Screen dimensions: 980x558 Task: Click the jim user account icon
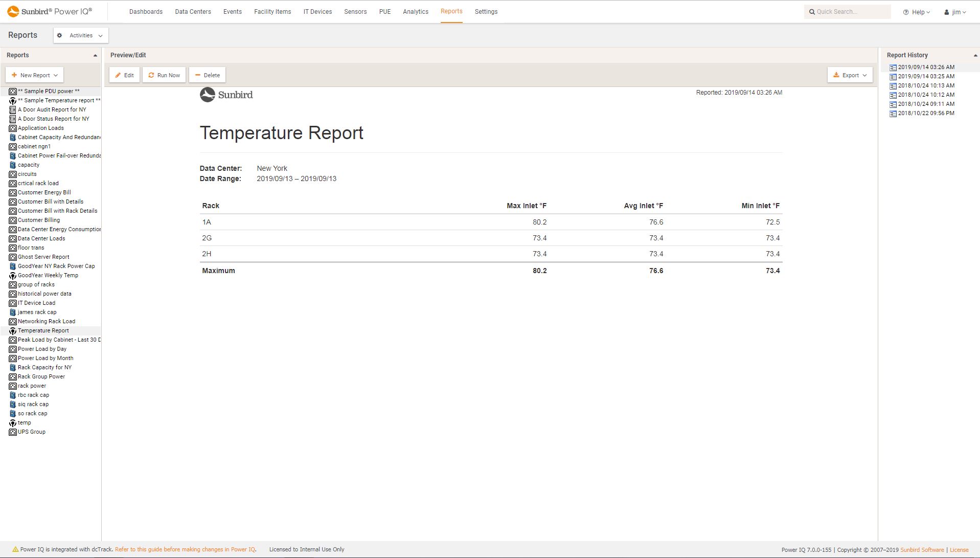tap(946, 12)
